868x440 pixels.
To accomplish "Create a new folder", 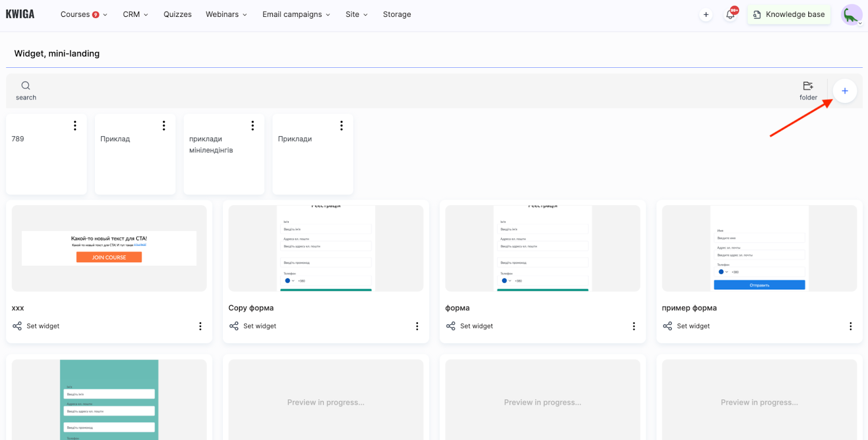I will [808, 90].
